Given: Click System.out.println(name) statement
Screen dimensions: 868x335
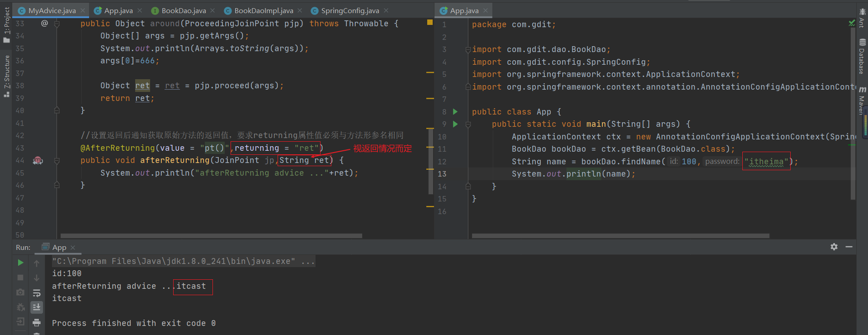Looking at the screenshot, I should click(x=573, y=174).
